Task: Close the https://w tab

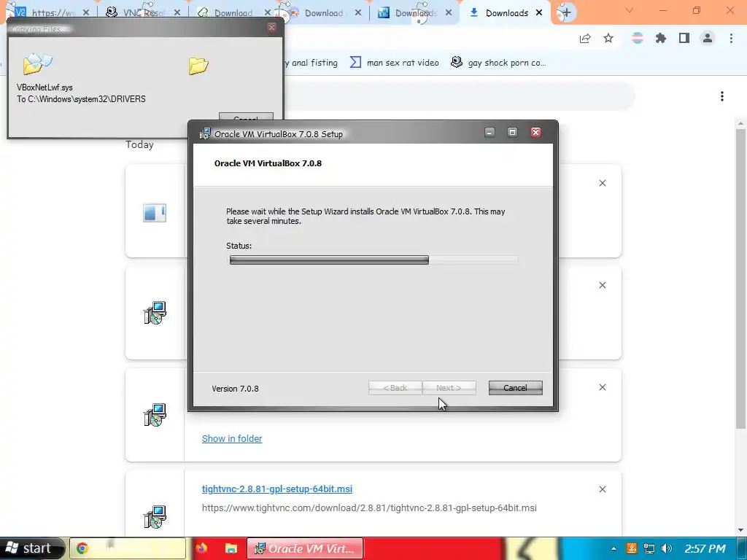Action: [x=86, y=13]
